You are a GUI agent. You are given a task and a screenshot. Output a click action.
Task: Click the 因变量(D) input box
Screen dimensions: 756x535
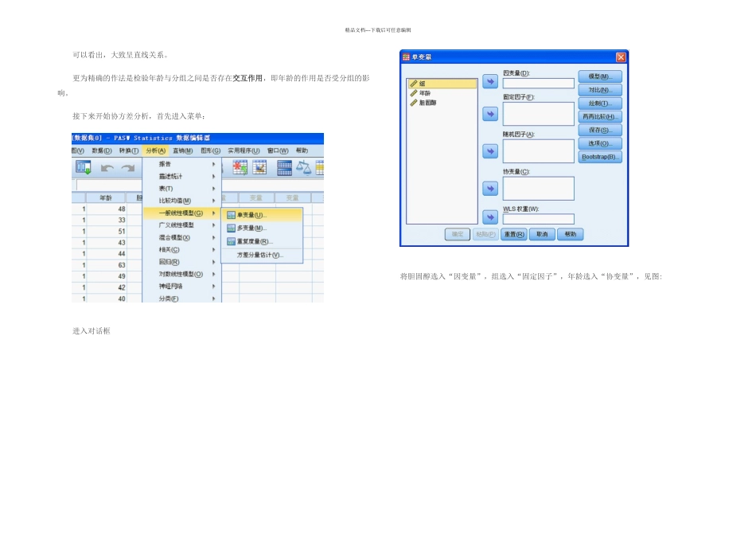coord(539,84)
